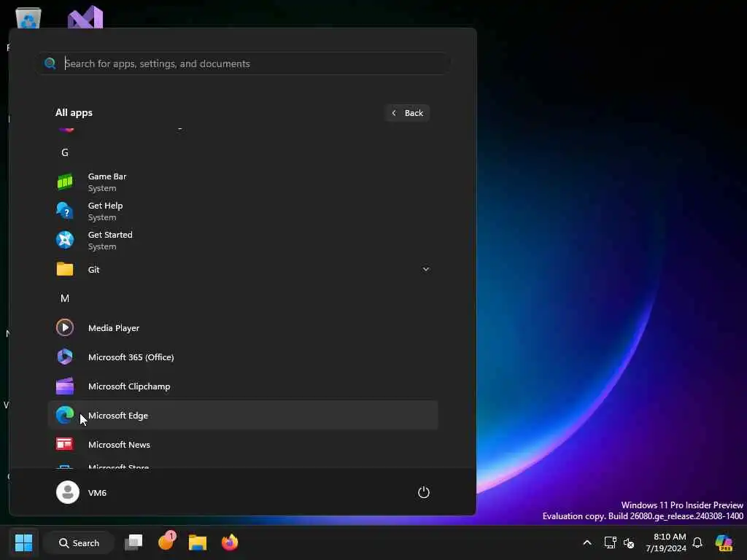Select the Recycle Bin desktop icon

pyautogui.click(x=28, y=18)
